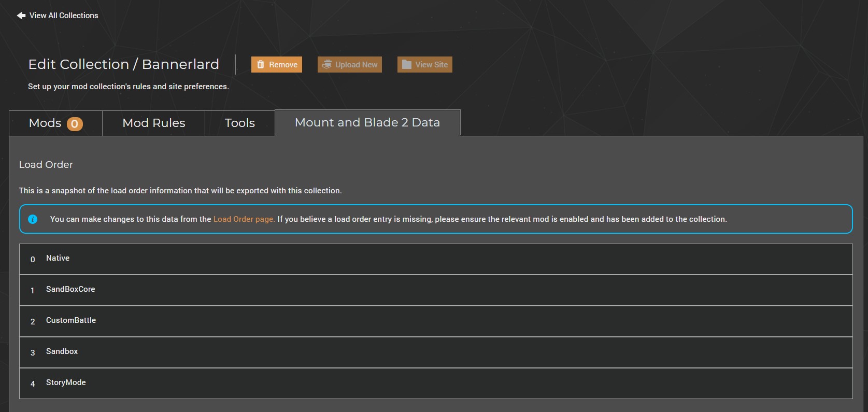Image resolution: width=868 pixels, height=412 pixels.
Task: Select the Native load order entry
Action: tap(436, 259)
